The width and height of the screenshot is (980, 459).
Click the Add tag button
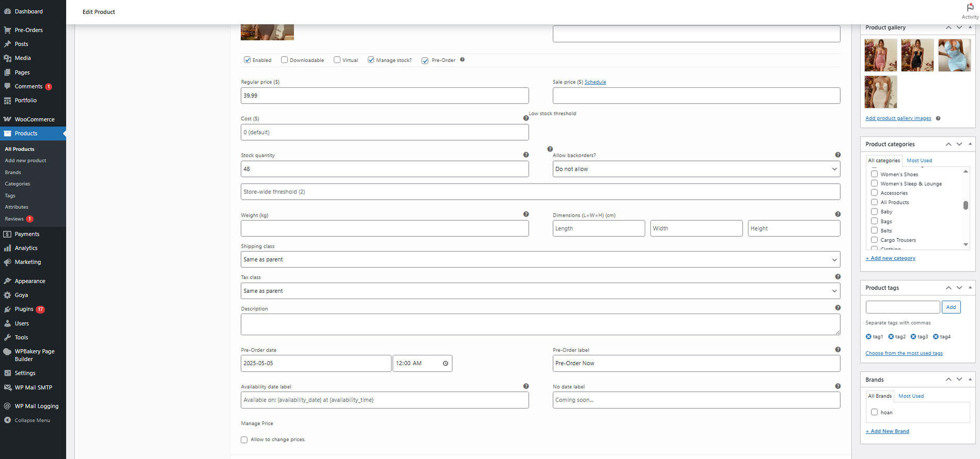coord(951,307)
